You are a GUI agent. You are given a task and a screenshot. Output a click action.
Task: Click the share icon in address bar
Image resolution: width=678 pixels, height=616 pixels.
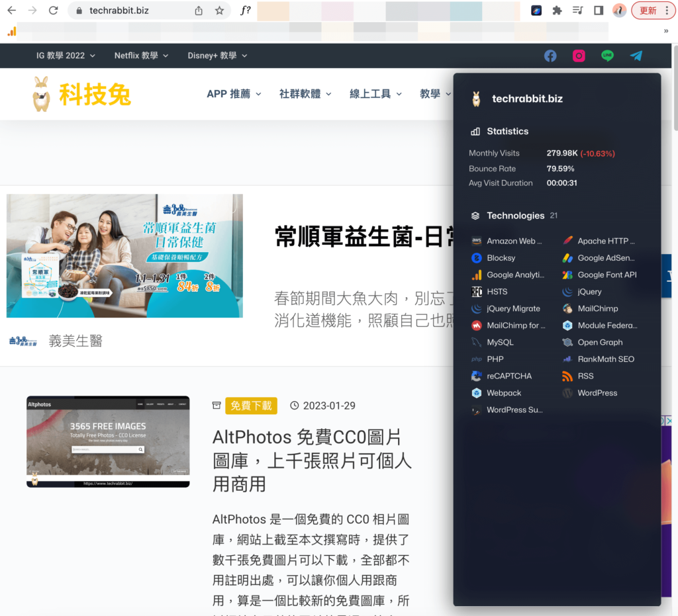199,11
